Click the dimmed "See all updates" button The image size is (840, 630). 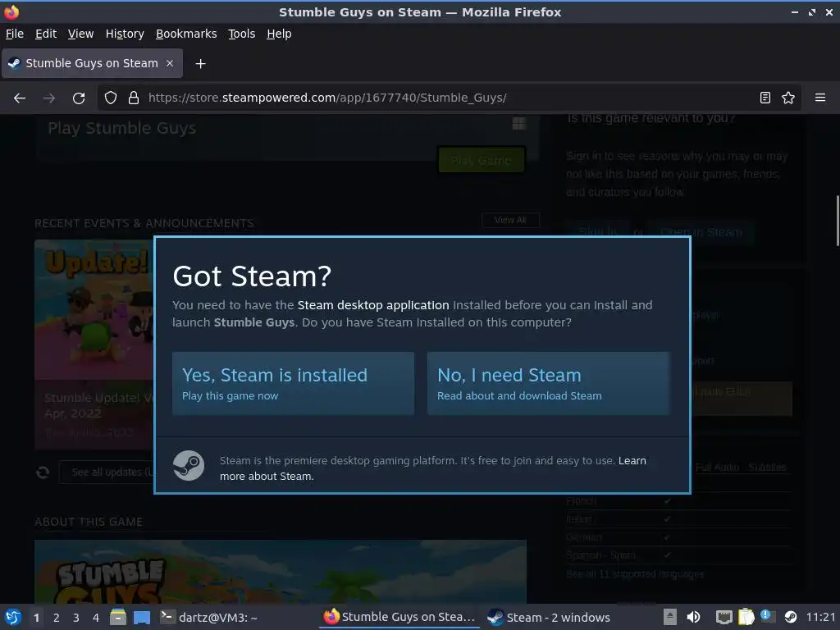coord(107,472)
